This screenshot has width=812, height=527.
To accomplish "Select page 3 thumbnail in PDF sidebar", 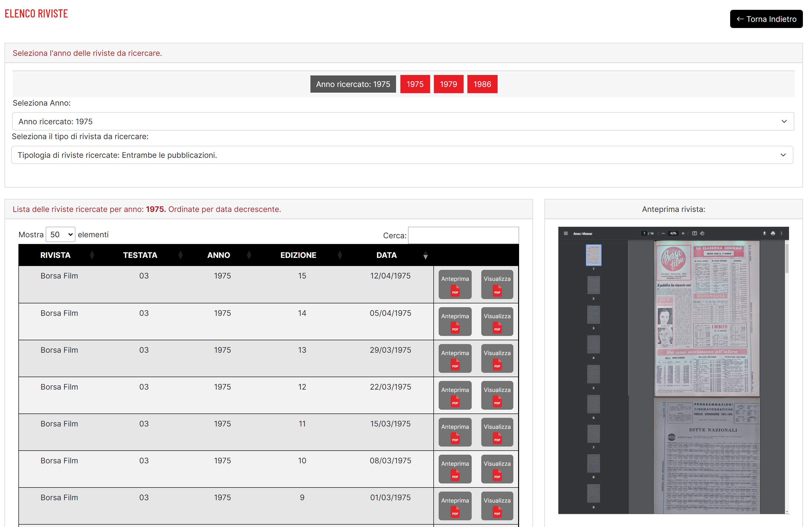I will pyautogui.click(x=594, y=315).
